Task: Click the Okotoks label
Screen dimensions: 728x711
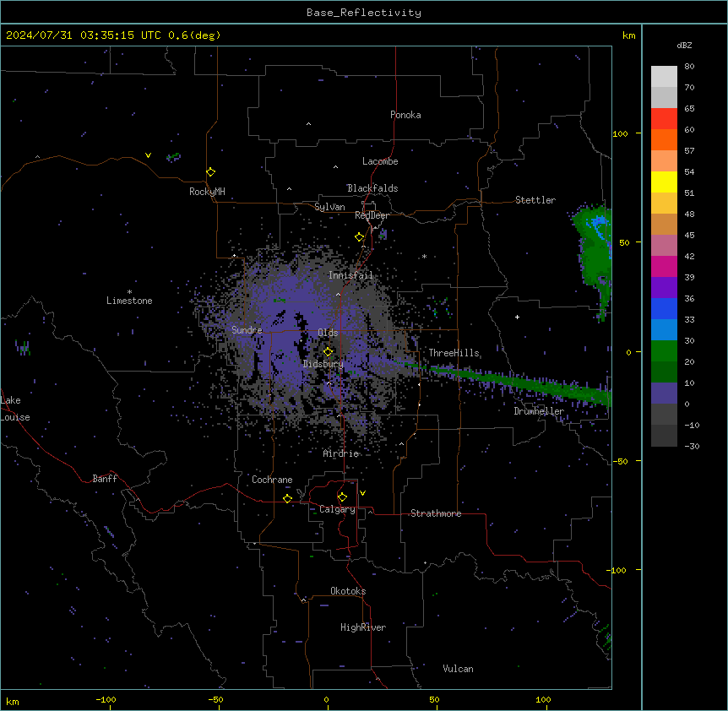Action: pos(348,591)
